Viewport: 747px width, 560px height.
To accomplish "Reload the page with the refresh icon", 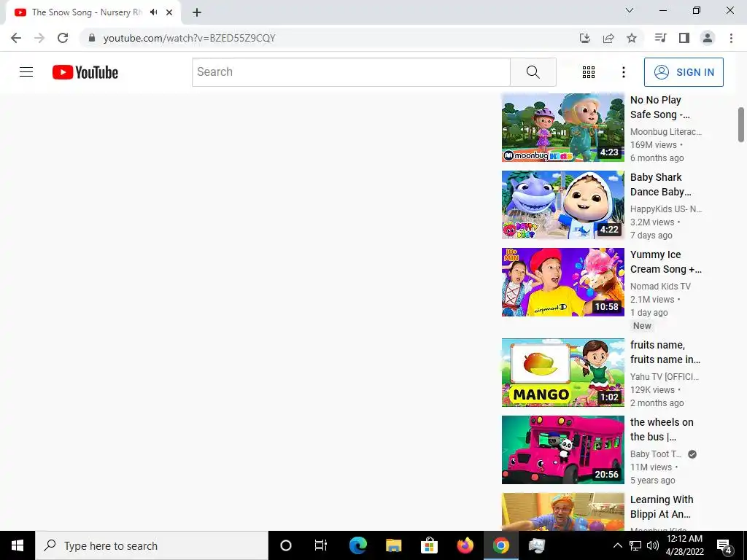I will coord(63,38).
